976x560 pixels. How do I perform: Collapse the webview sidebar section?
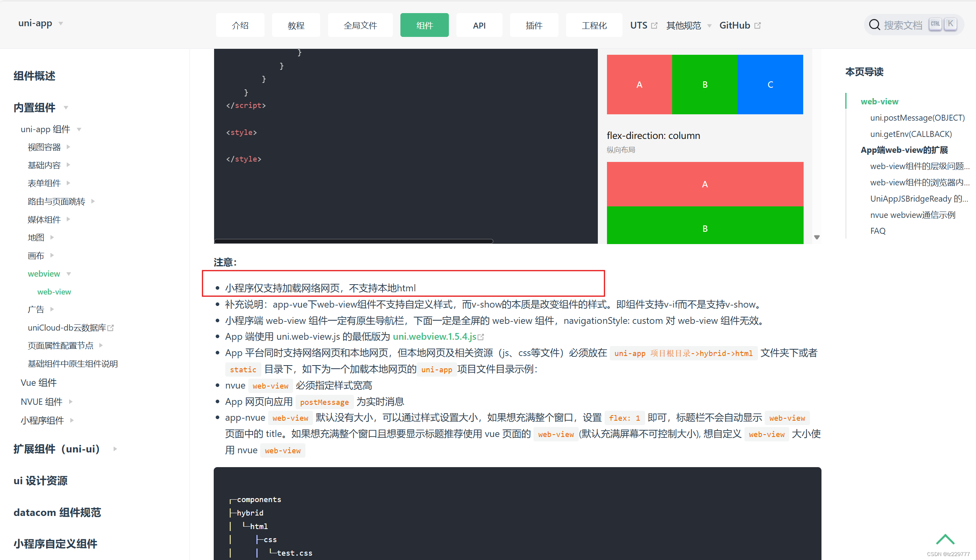pyautogui.click(x=69, y=274)
